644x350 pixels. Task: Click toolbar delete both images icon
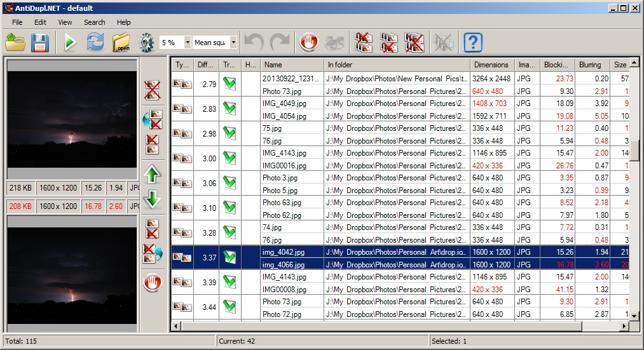[x=414, y=43]
